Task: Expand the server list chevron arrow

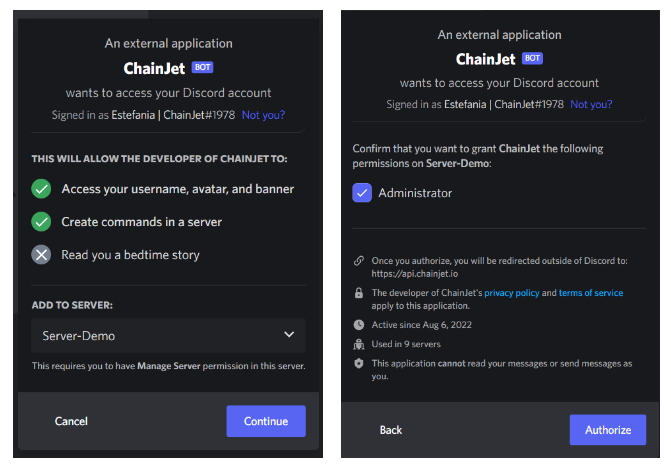Action: (x=290, y=335)
